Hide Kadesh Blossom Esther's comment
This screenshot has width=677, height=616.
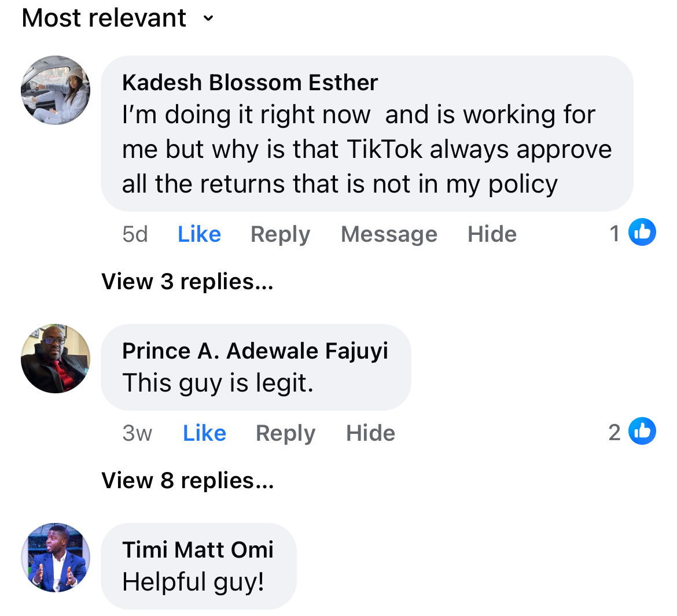tap(492, 234)
